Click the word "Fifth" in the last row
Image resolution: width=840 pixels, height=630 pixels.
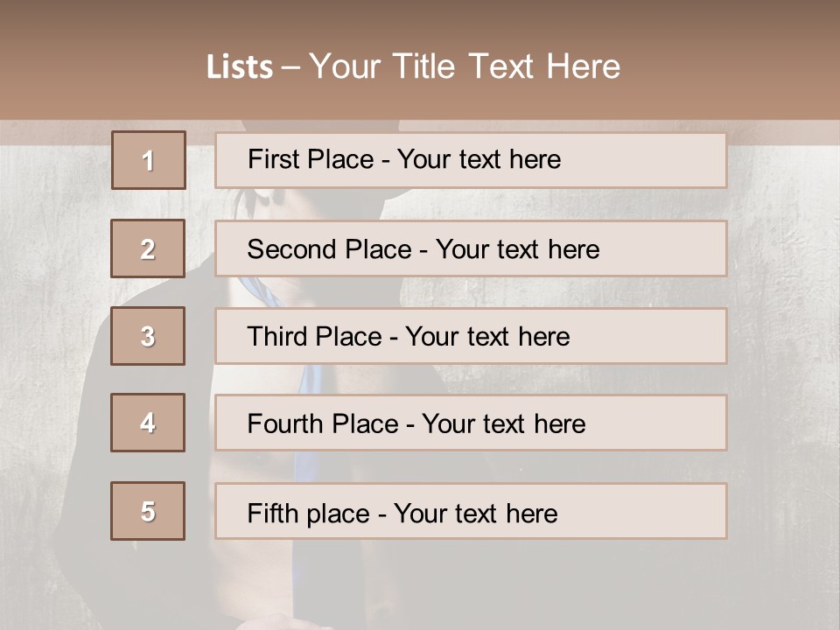click(271, 513)
